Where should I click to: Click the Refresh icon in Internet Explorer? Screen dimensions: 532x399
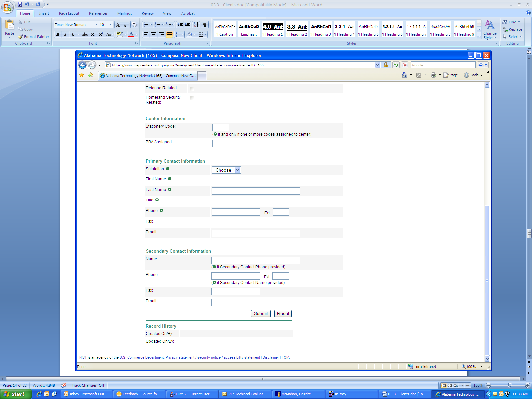pos(396,65)
